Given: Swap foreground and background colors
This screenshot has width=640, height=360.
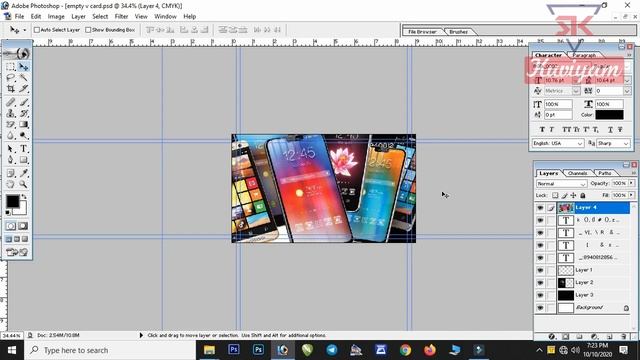Looking at the screenshot, I should click(x=24, y=197).
